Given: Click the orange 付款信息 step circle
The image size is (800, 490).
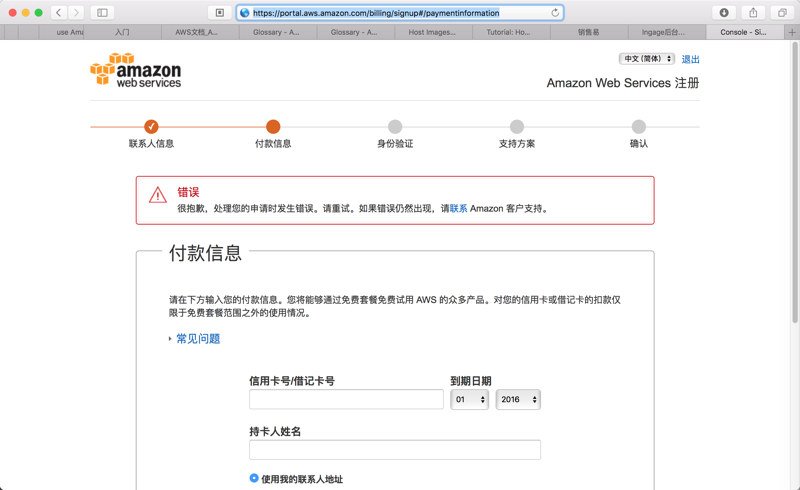Looking at the screenshot, I should [273, 126].
